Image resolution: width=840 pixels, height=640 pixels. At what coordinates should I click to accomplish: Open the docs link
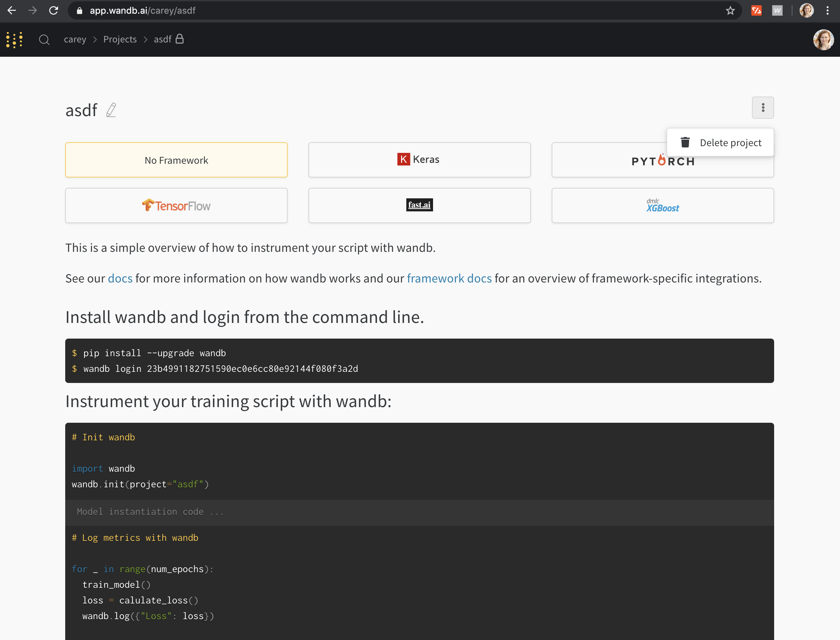(120, 278)
